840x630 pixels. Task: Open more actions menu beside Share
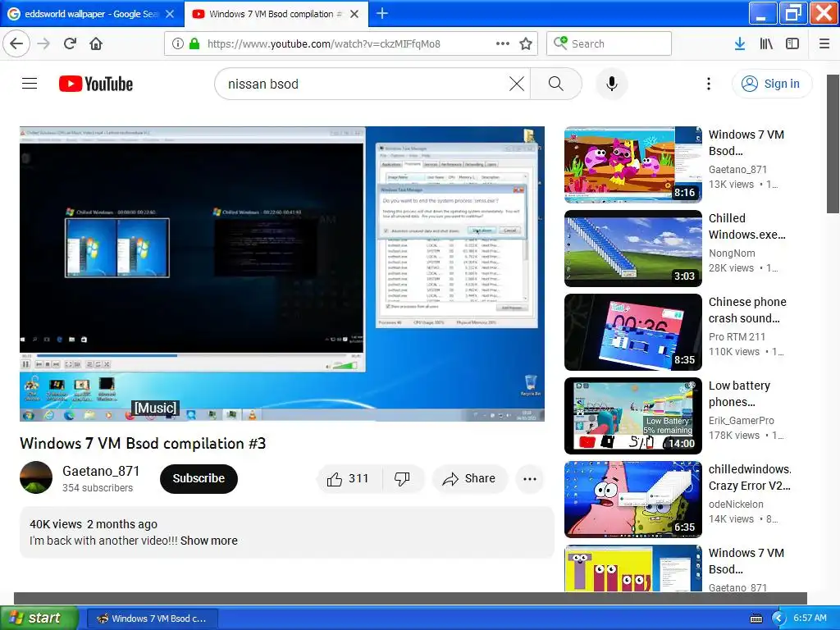[x=530, y=478]
